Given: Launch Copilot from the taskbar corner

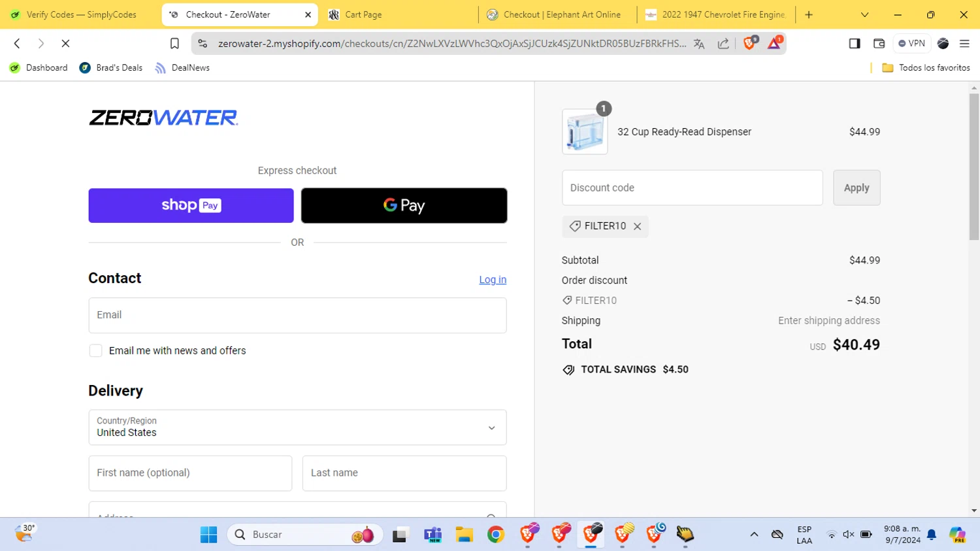Looking at the screenshot, I should tap(958, 535).
